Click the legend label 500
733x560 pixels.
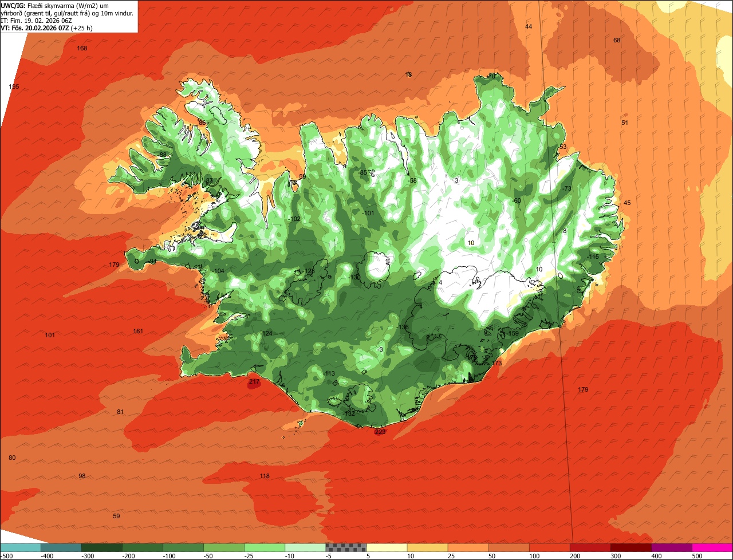(x=696, y=556)
